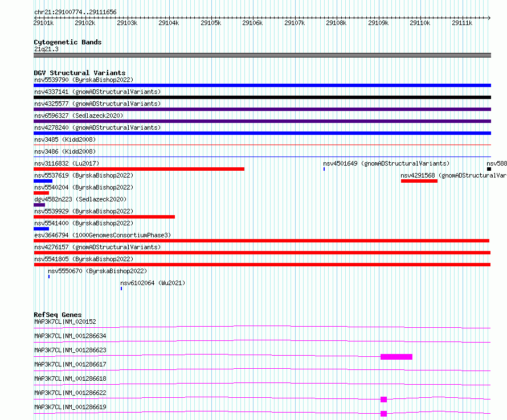Select the red nsv4291568 variant bar

(419, 181)
